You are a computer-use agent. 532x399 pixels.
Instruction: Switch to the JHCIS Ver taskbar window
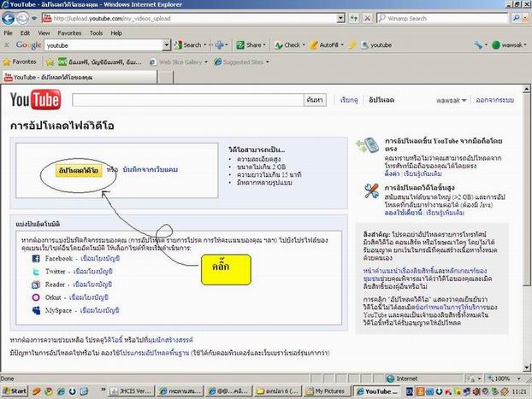(132, 391)
